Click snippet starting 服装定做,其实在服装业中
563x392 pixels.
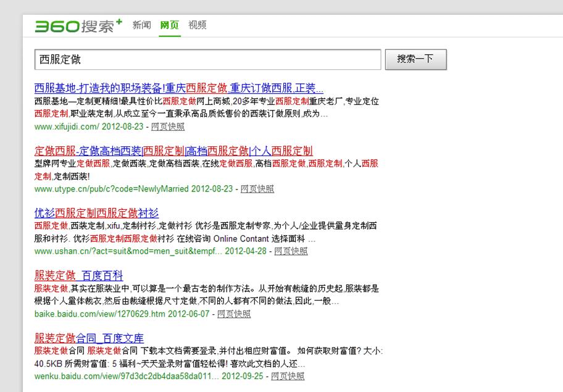click(x=206, y=294)
